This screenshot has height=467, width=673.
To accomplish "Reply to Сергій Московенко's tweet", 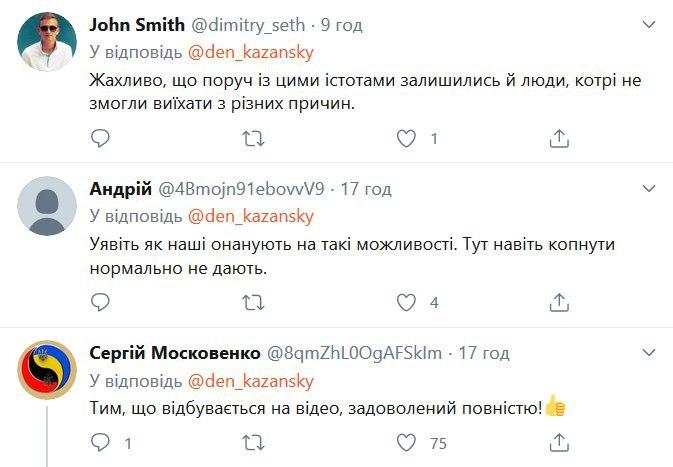I will [x=99, y=441].
